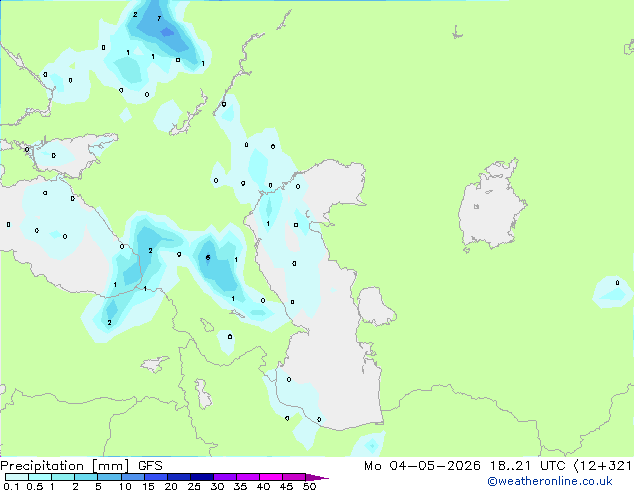Click the 25–30 mm dark navy legend box

point(202,477)
